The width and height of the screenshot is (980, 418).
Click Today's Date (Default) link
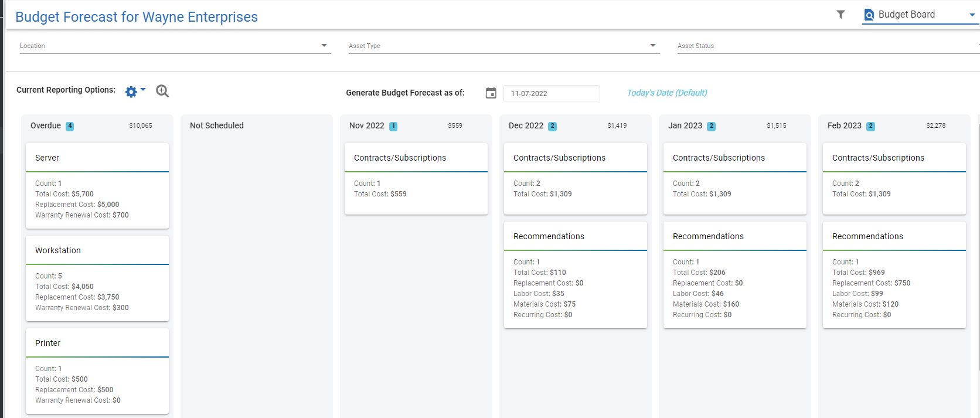[667, 93]
